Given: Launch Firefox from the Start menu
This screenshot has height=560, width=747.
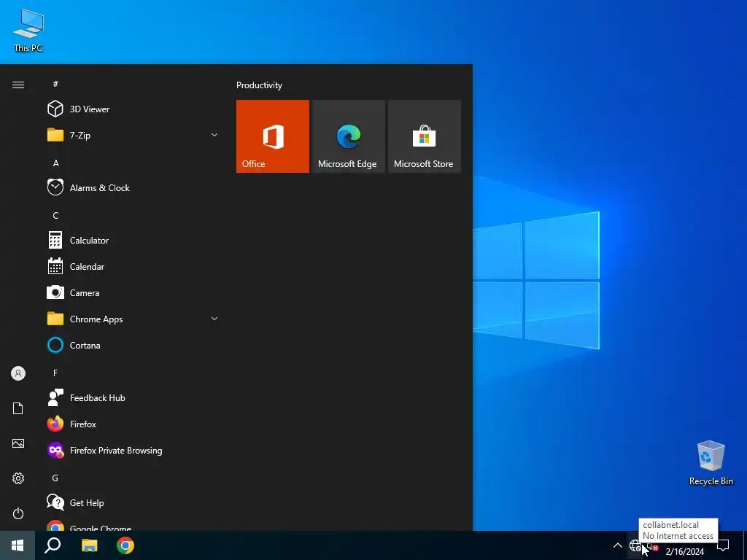Looking at the screenshot, I should coord(133,424).
